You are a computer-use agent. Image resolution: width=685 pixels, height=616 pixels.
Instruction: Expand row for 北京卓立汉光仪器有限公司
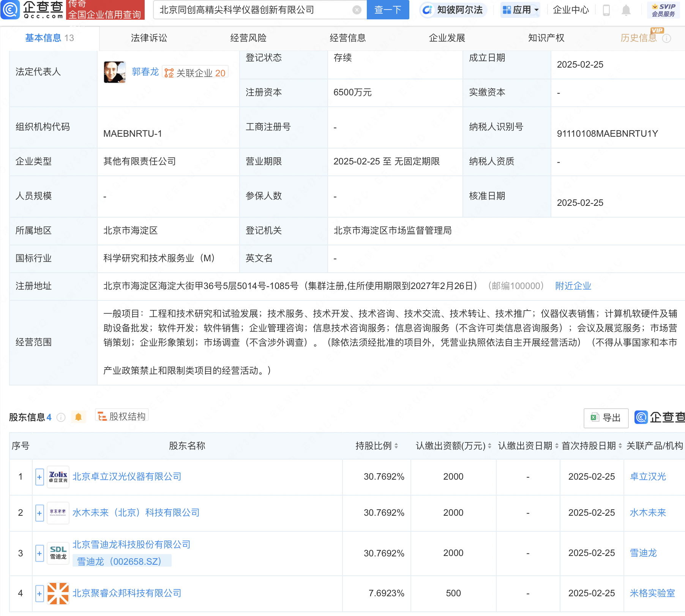[39, 477]
